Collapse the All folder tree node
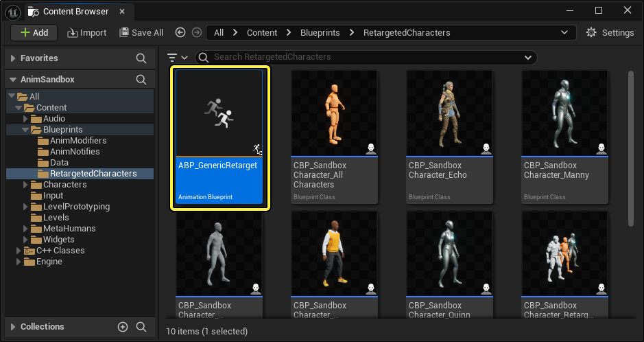 [x=12, y=96]
